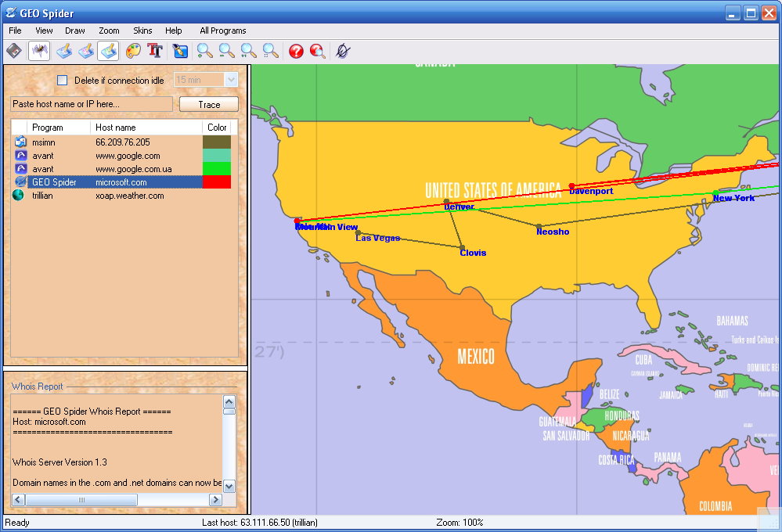Click the Davenport label on map
The height and width of the screenshot is (532, 782).
click(591, 191)
